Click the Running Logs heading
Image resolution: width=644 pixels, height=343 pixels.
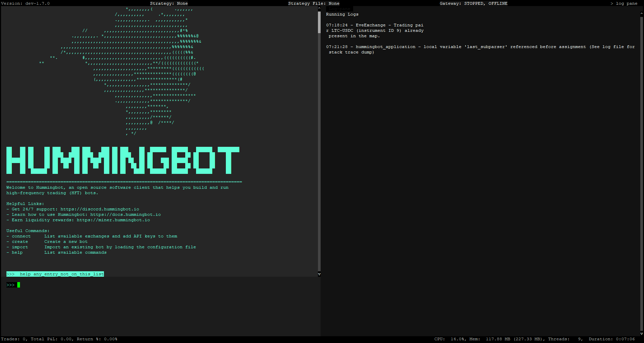pyautogui.click(x=342, y=14)
